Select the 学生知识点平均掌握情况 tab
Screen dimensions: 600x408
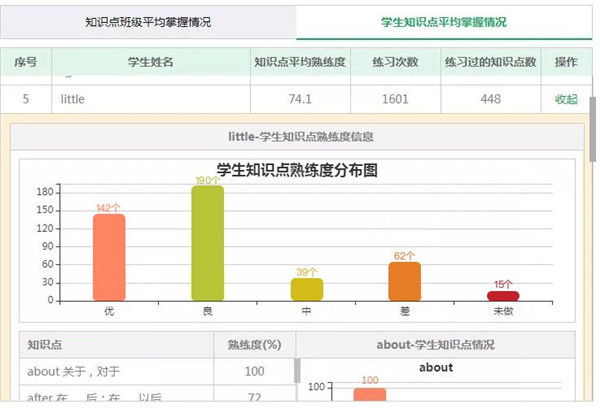pos(444,21)
